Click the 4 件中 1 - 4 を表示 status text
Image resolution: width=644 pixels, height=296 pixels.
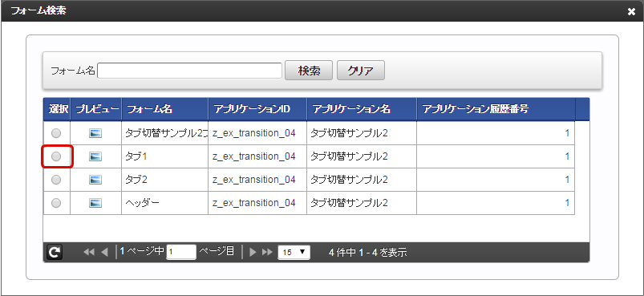368,253
